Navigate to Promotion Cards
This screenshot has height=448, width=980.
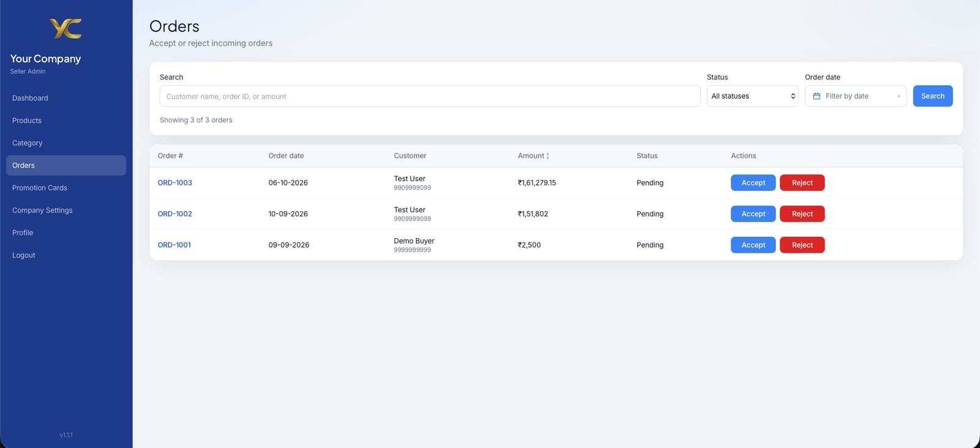pyautogui.click(x=66, y=188)
